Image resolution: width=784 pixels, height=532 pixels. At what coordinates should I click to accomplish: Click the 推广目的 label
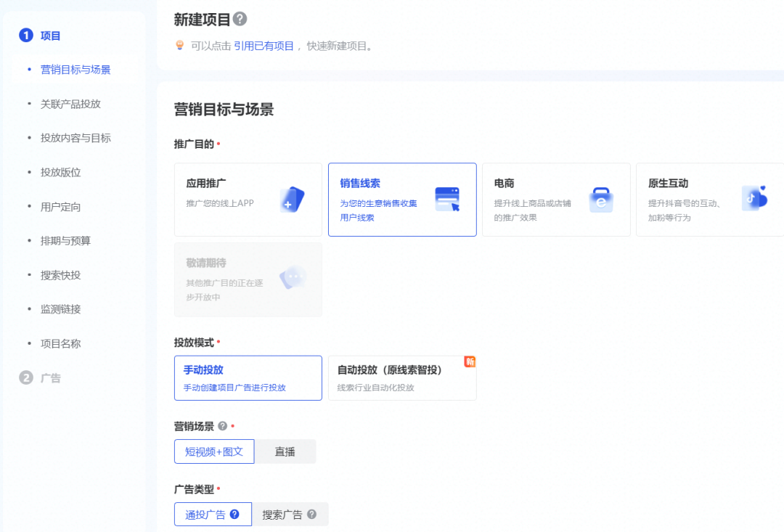[x=194, y=144]
